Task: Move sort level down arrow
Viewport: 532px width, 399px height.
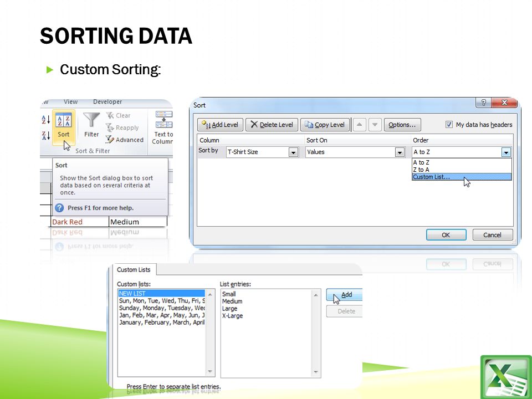Action: coord(375,125)
